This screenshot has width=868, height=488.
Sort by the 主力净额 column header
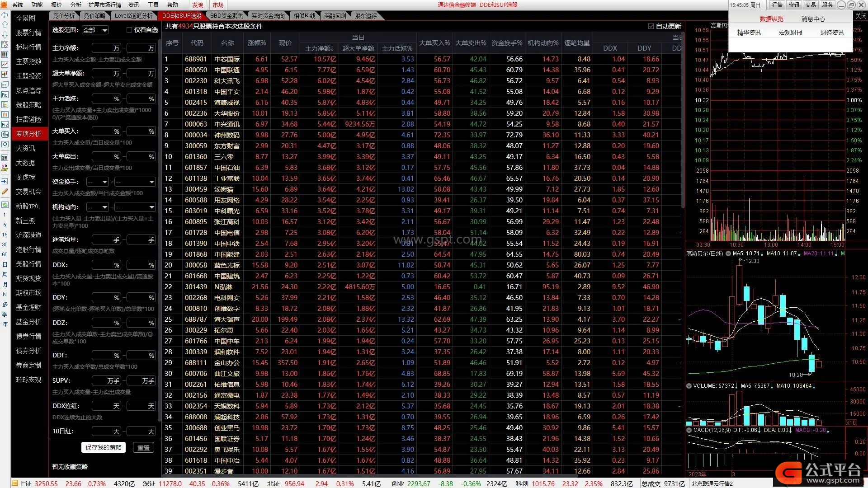(319, 48)
